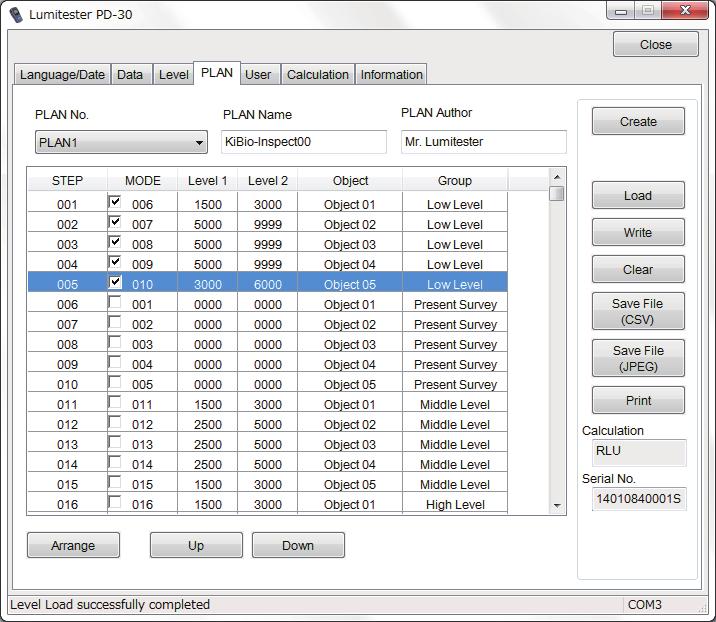This screenshot has height=622, width=716.
Task: Click the Create button
Action: [638, 121]
